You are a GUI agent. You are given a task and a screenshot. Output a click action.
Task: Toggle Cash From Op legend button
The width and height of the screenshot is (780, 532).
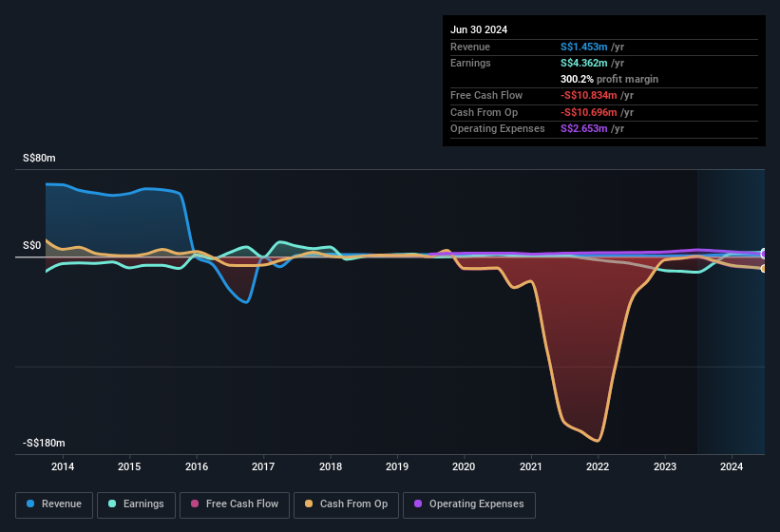tap(346, 505)
